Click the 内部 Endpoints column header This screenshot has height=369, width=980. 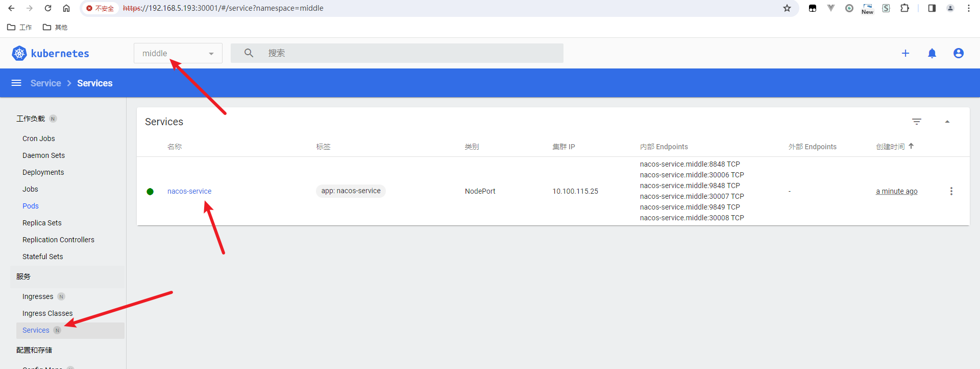tap(664, 147)
